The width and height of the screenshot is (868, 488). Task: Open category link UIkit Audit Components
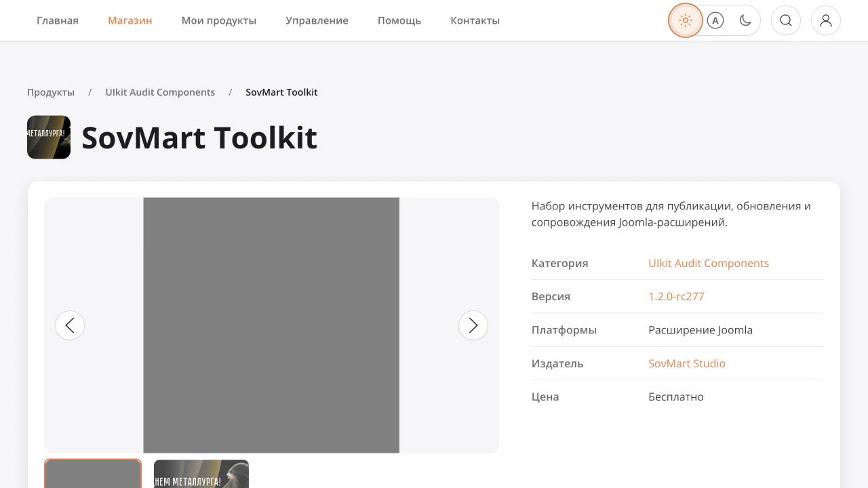[x=709, y=263]
